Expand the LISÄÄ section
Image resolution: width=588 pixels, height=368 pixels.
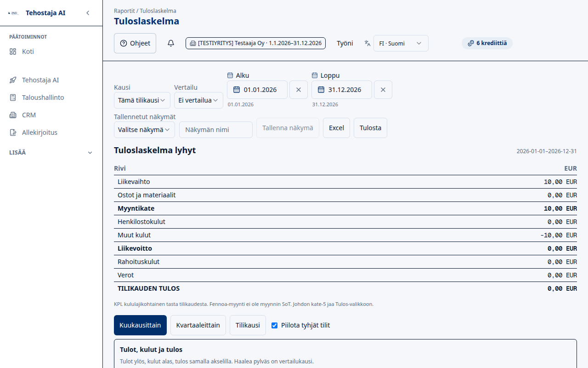tap(51, 153)
